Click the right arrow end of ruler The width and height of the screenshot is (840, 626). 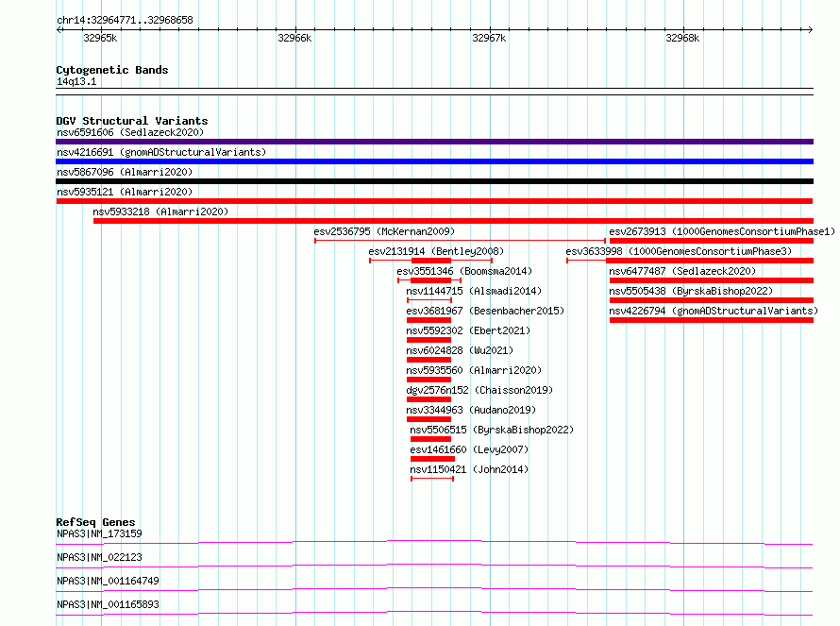tap(811, 30)
